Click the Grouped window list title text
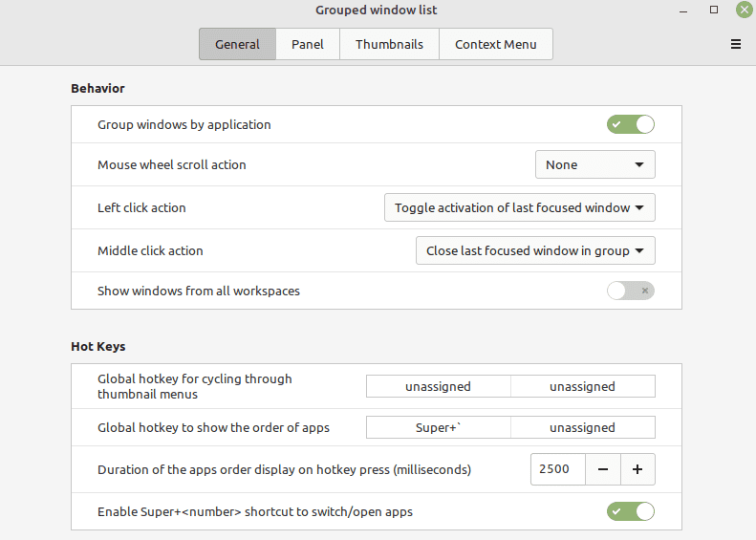The width and height of the screenshot is (756, 540). tap(376, 11)
